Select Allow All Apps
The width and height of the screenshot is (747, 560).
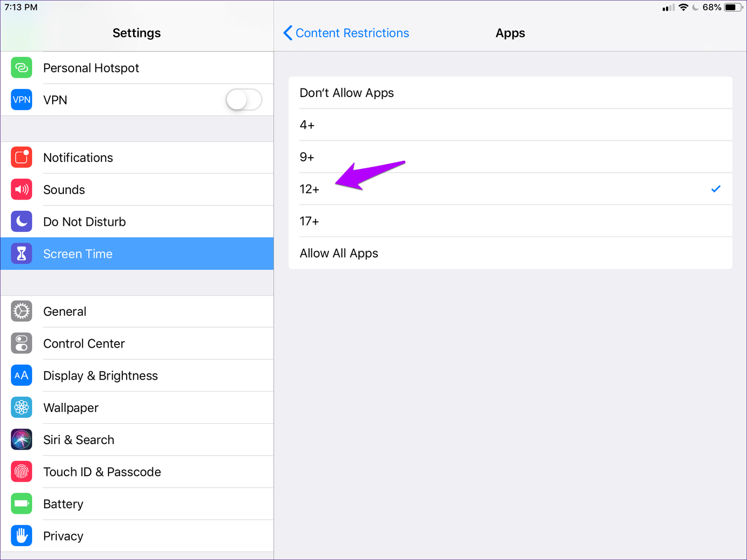click(x=510, y=253)
